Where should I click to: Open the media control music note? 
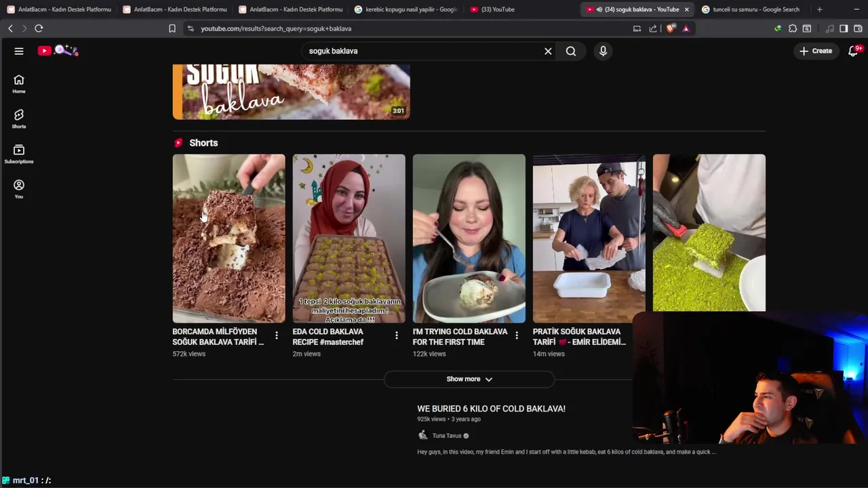[829, 28]
